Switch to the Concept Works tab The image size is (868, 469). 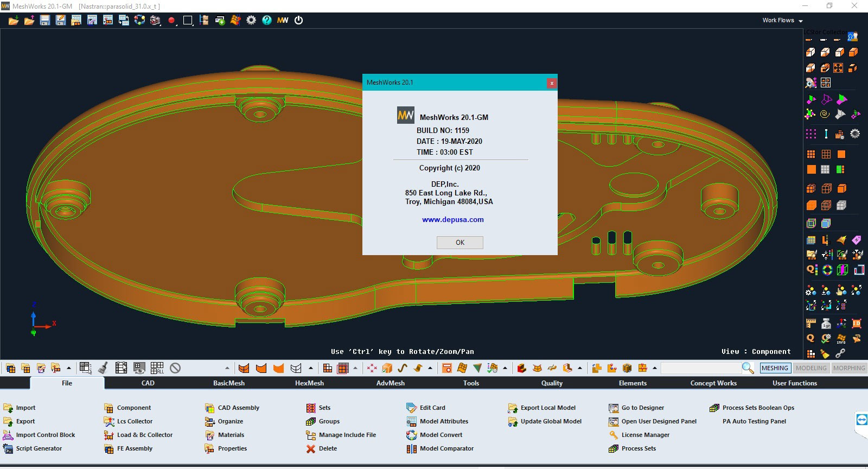(713, 383)
